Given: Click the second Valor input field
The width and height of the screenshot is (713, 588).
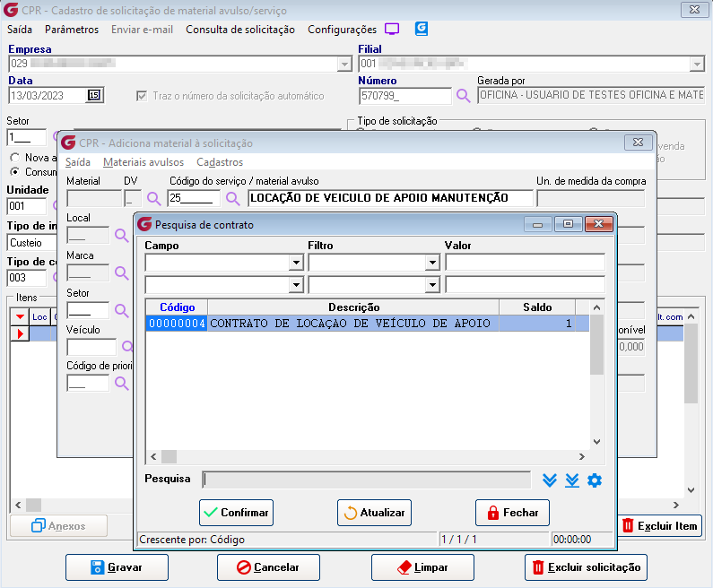Looking at the screenshot, I should tap(526, 285).
